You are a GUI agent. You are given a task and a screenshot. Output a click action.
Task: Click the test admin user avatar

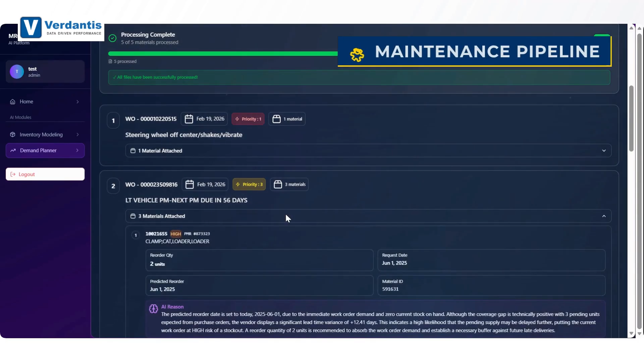pyautogui.click(x=17, y=72)
